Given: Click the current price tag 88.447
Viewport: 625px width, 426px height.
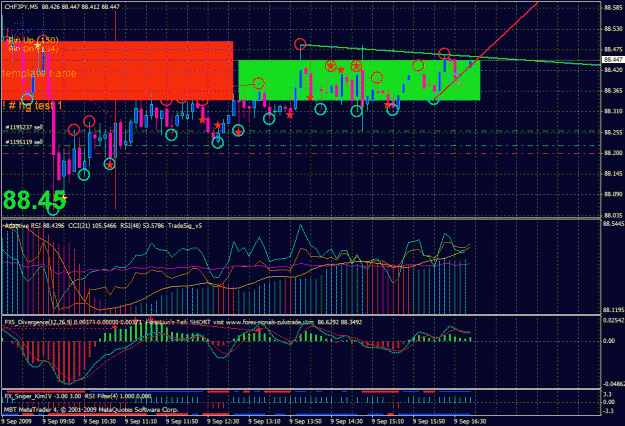Looking at the screenshot, I should pos(612,59).
